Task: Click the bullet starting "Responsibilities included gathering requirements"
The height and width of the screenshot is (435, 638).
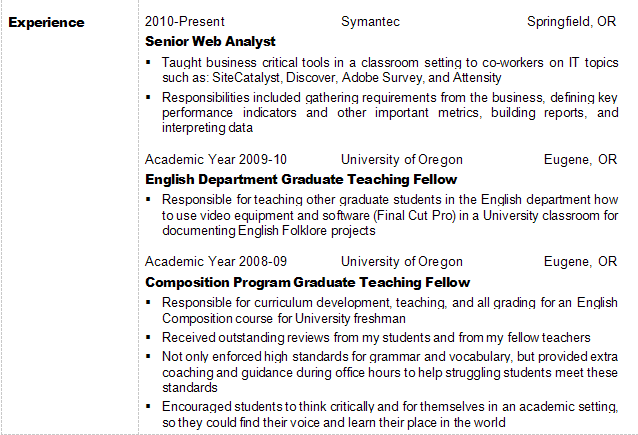Action: pos(390,113)
